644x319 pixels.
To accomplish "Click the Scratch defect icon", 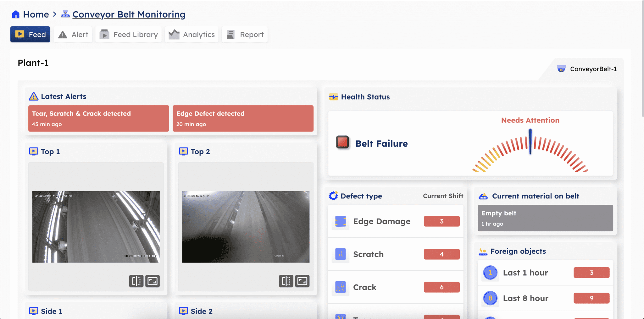I will pos(340,254).
